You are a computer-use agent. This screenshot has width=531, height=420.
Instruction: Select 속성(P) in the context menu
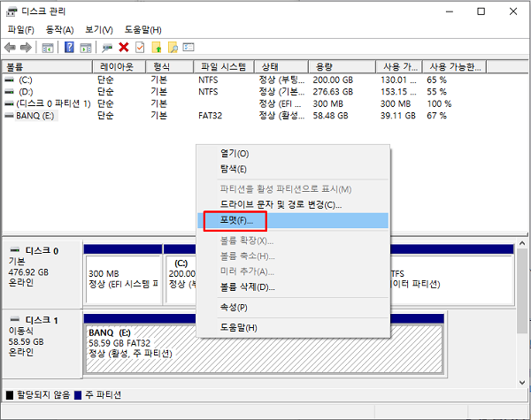(x=234, y=308)
